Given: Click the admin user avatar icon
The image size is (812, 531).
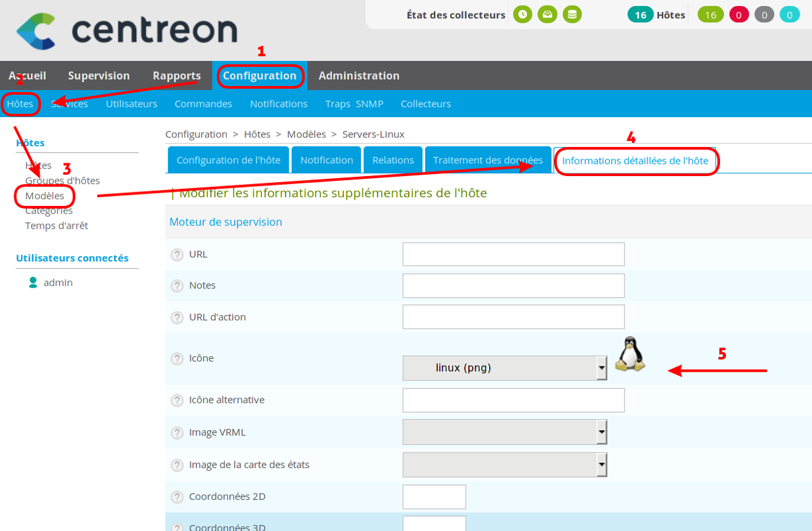Looking at the screenshot, I should pos(33,282).
